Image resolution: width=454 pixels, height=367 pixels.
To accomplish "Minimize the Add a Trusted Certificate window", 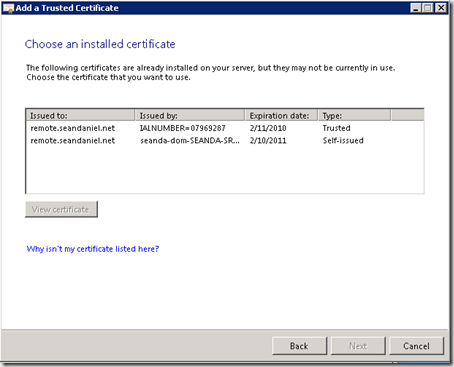I will (x=416, y=8).
